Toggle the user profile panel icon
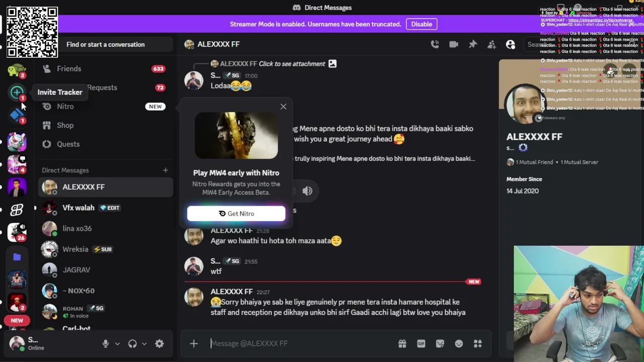Image resolution: width=644 pixels, height=362 pixels. [511, 45]
